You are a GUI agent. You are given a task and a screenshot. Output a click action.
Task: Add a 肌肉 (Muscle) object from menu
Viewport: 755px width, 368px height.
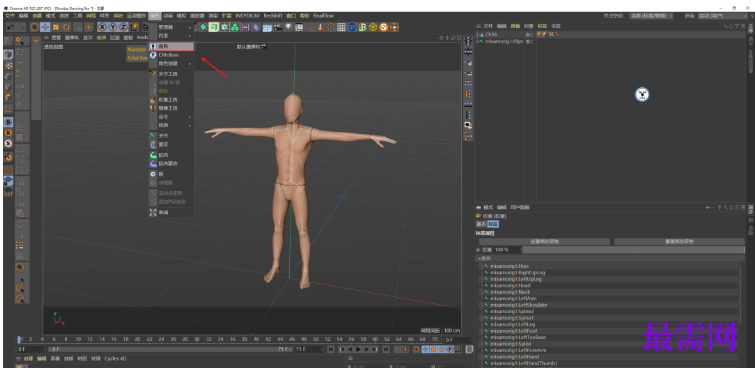[171, 155]
